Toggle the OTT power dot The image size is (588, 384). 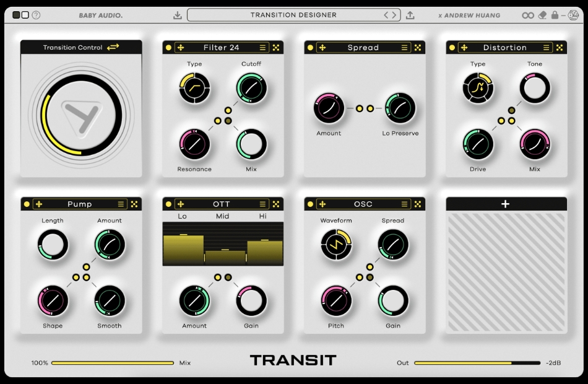point(168,204)
